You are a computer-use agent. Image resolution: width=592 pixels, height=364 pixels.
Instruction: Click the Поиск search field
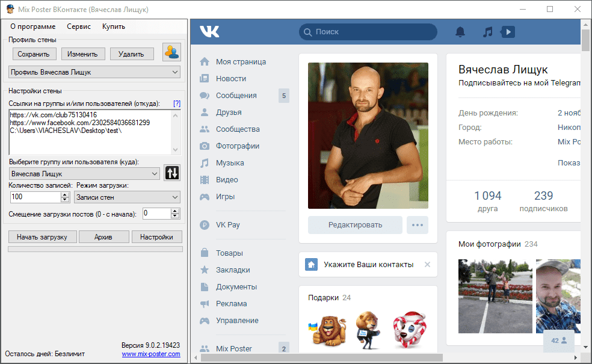pyautogui.click(x=368, y=32)
